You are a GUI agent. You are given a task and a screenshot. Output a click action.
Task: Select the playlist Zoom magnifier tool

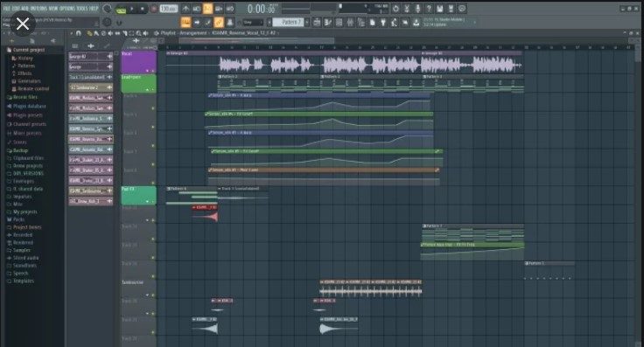[138, 33]
